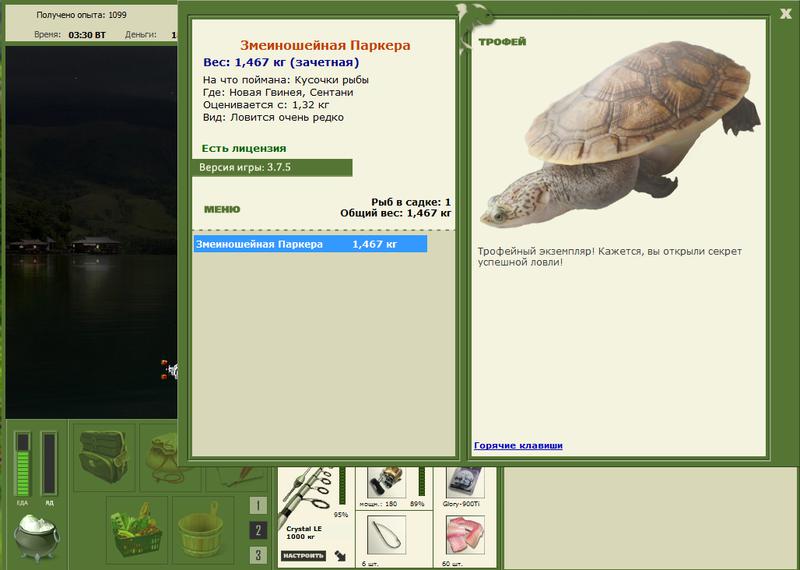This screenshot has height=570, width=800.
Task: Click the game time 03:30 ВТ
Action: (87, 35)
